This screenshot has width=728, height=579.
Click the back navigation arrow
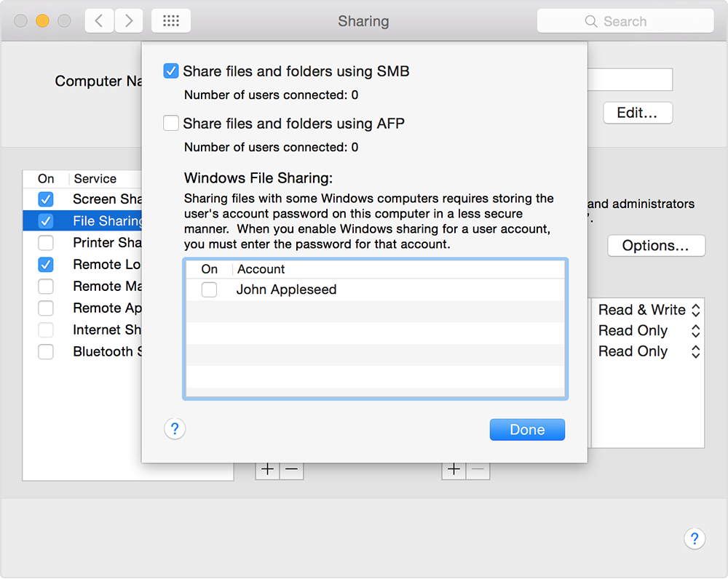click(x=99, y=21)
